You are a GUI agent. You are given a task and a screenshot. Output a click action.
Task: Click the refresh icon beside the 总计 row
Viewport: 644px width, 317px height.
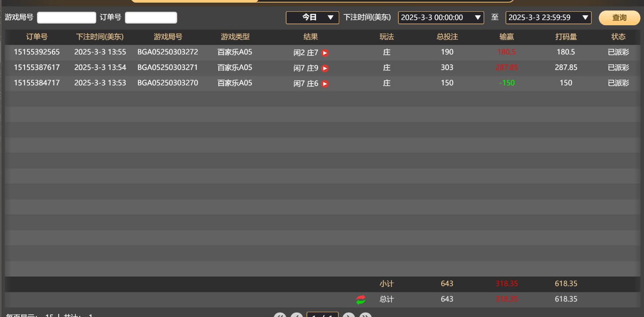coord(361,299)
